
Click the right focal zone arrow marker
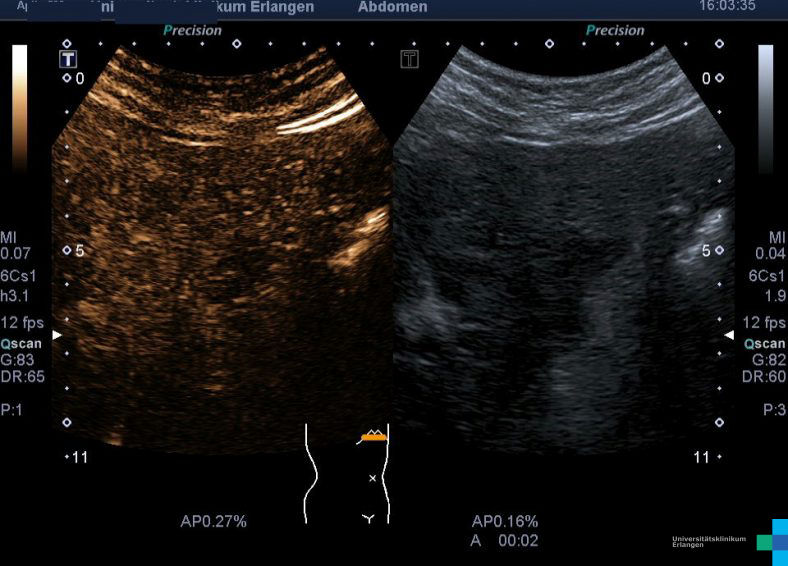point(729,335)
